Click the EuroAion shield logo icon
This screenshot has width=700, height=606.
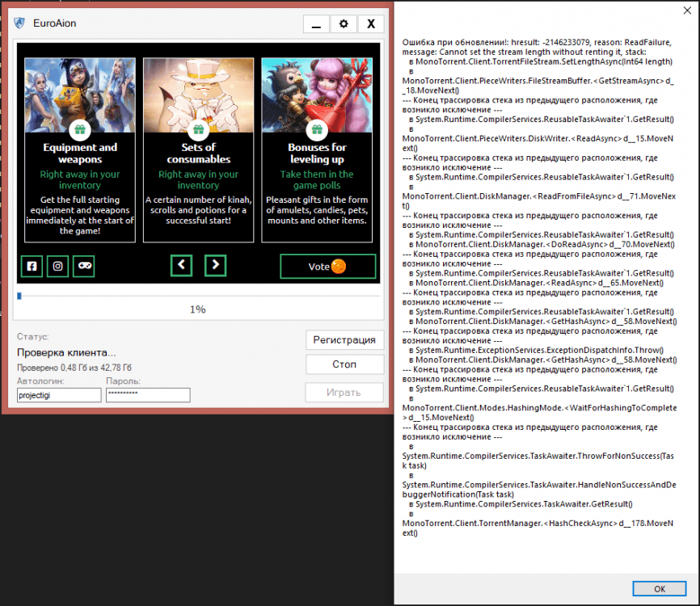pyautogui.click(x=19, y=23)
